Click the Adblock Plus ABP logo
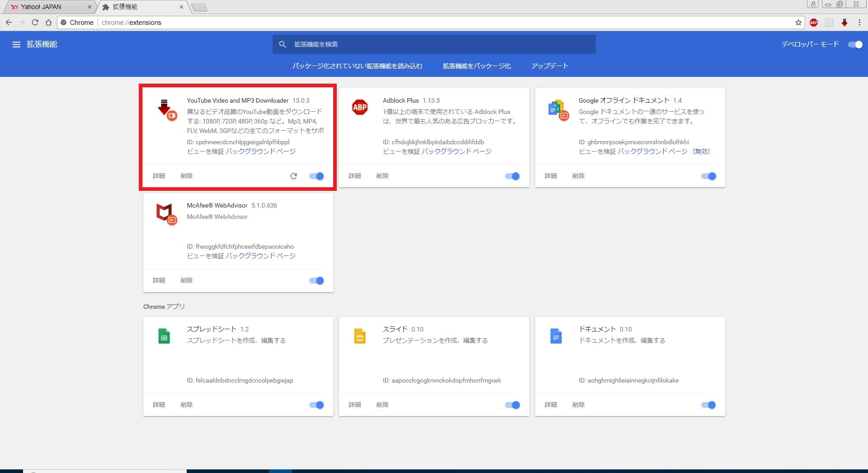This screenshot has height=473, width=868. 360,107
